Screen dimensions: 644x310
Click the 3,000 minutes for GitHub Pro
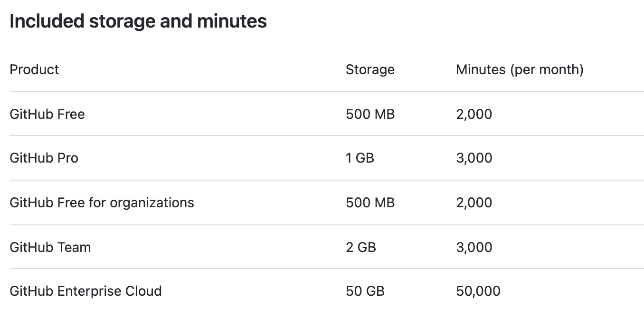point(474,158)
